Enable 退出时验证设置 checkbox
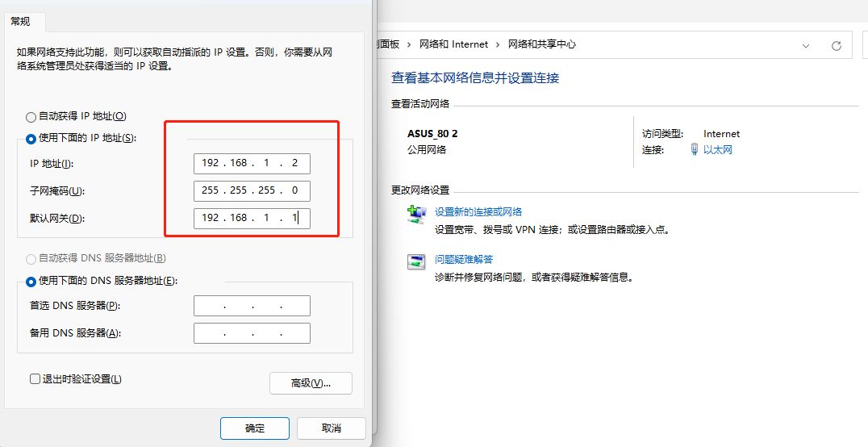 (35, 379)
